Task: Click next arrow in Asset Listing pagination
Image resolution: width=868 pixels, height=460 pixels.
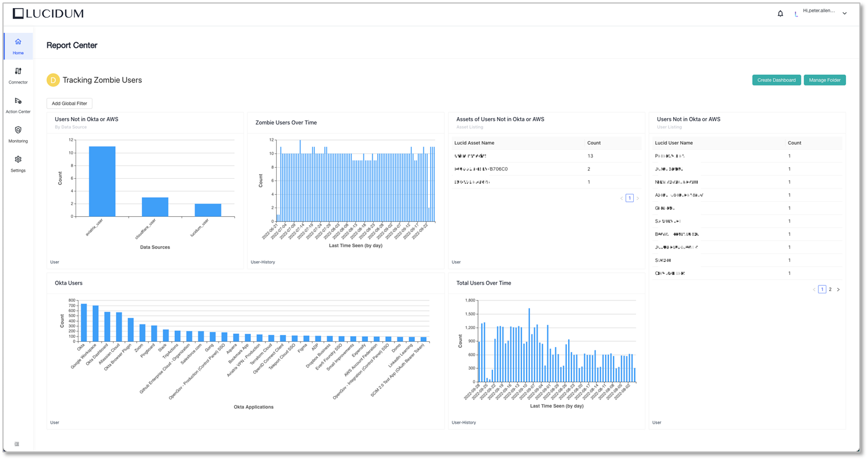Action: 638,198
